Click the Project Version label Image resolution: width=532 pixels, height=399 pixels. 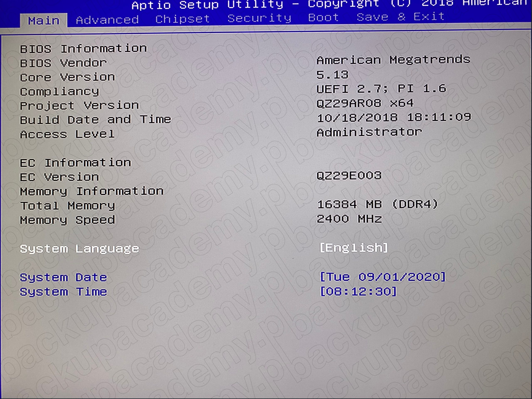coord(80,106)
